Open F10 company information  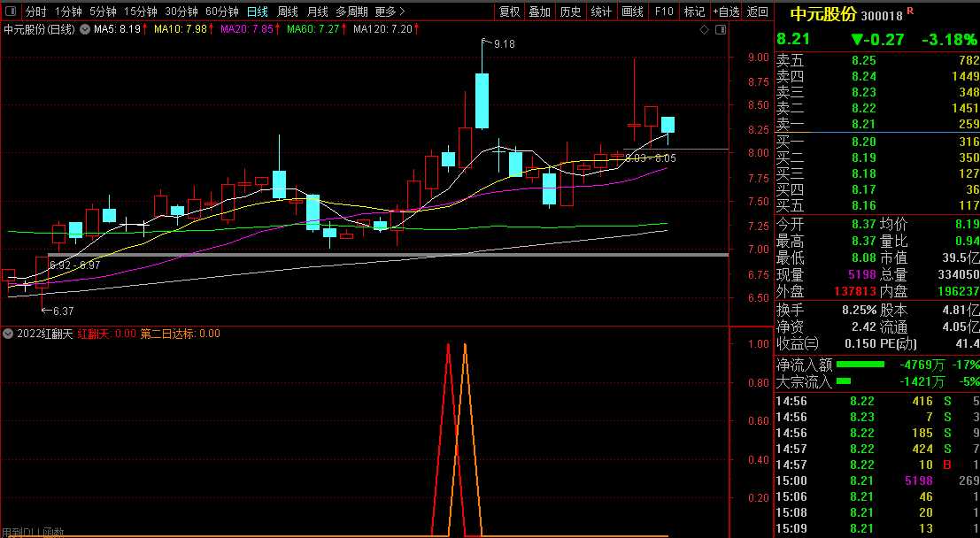click(663, 12)
